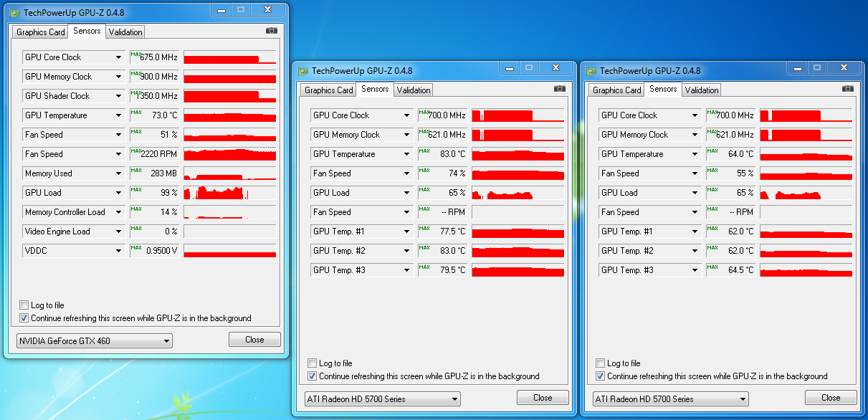Click GPU Temperature graph in right window
Screen dimensions: 868x420
(806, 154)
